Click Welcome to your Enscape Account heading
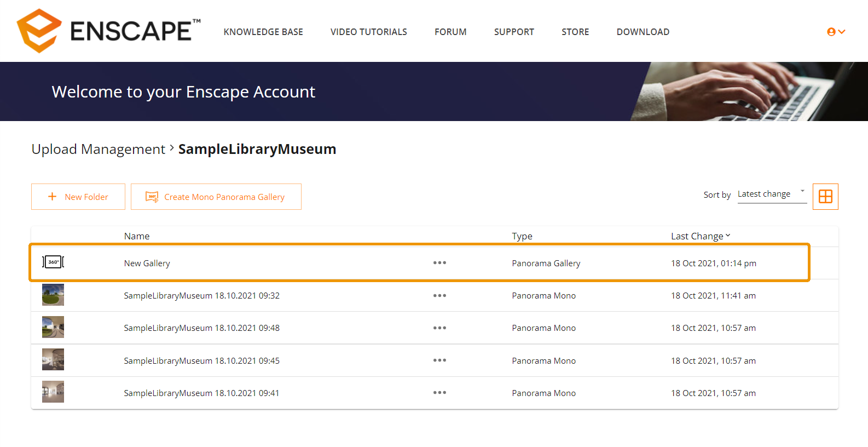This screenshot has width=868, height=447. (183, 92)
